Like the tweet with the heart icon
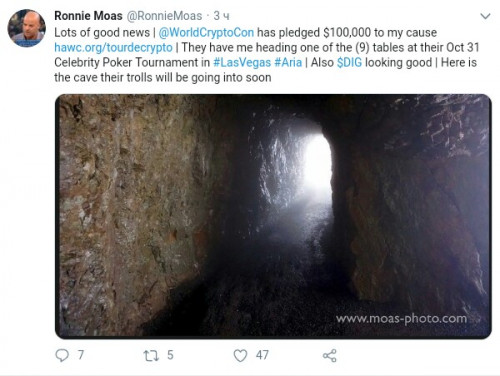500x376 pixels. (240, 356)
